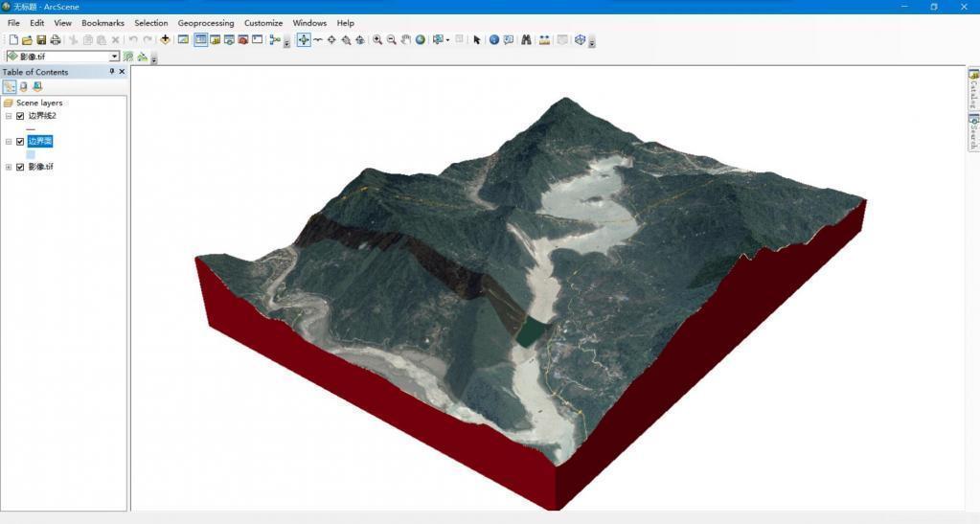980x524 pixels.
Task: Open the Bookmarks menu
Action: pos(103,22)
